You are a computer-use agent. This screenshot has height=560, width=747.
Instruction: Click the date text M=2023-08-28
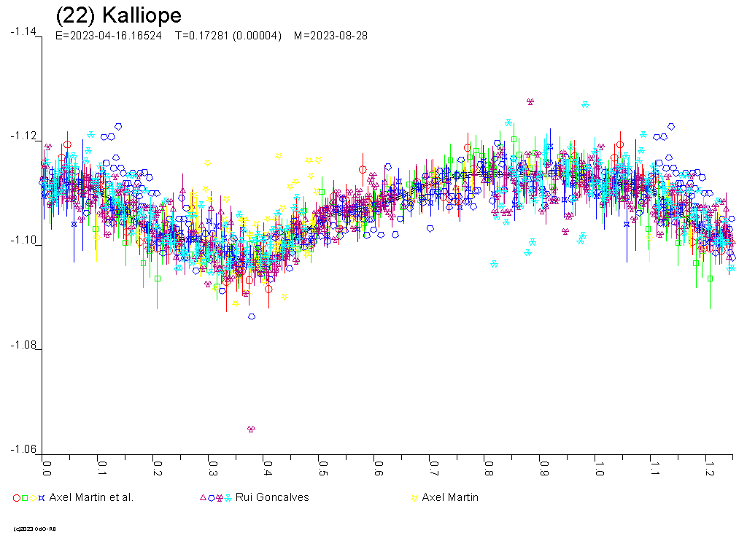330,36
